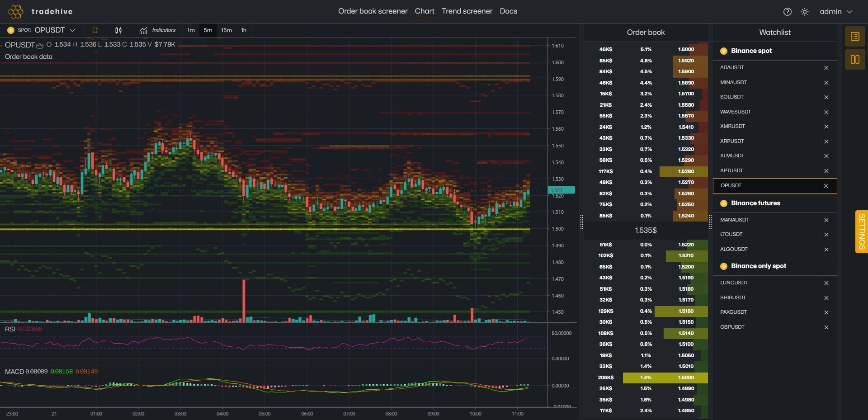Image resolution: width=868 pixels, height=420 pixels.
Task: Click the chart snapshot icon beside OPUSDT title
Action: point(40,45)
